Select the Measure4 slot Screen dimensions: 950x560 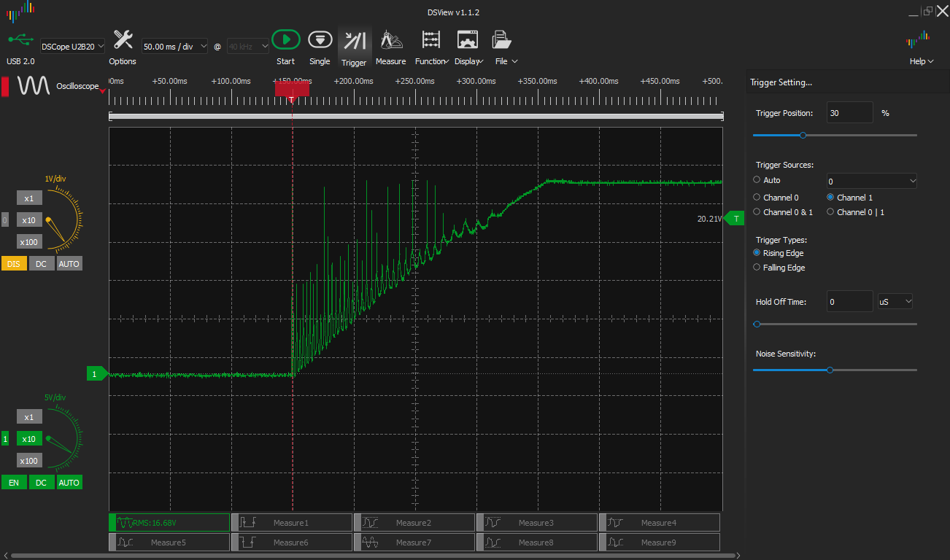coord(660,522)
